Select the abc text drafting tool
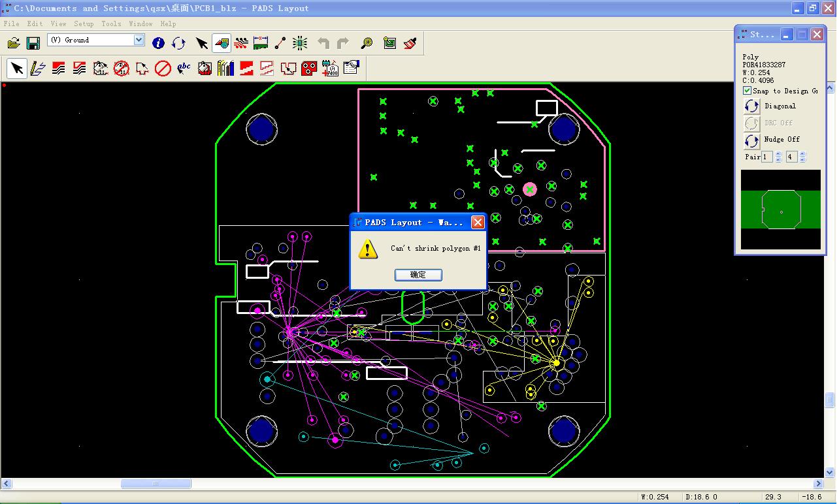The image size is (839, 504). coord(184,68)
